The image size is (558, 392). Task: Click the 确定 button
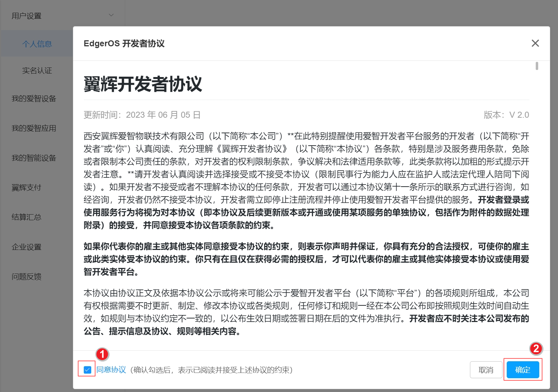click(523, 370)
